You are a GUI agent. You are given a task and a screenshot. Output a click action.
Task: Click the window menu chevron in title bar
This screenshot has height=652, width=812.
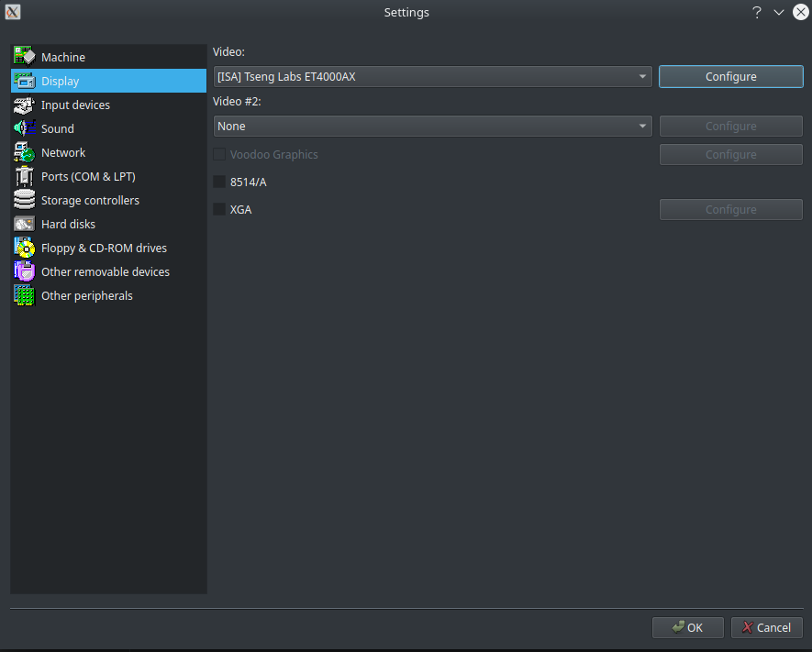pos(779,12)
